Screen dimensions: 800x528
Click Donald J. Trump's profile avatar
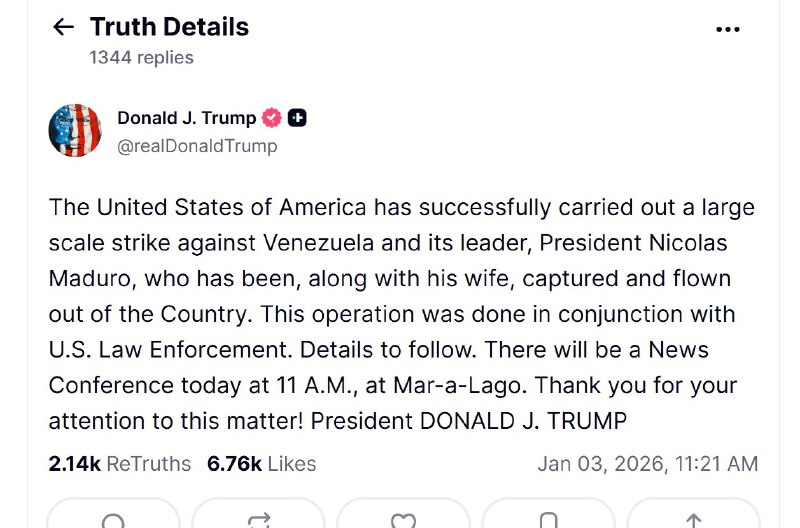point(75,130)
